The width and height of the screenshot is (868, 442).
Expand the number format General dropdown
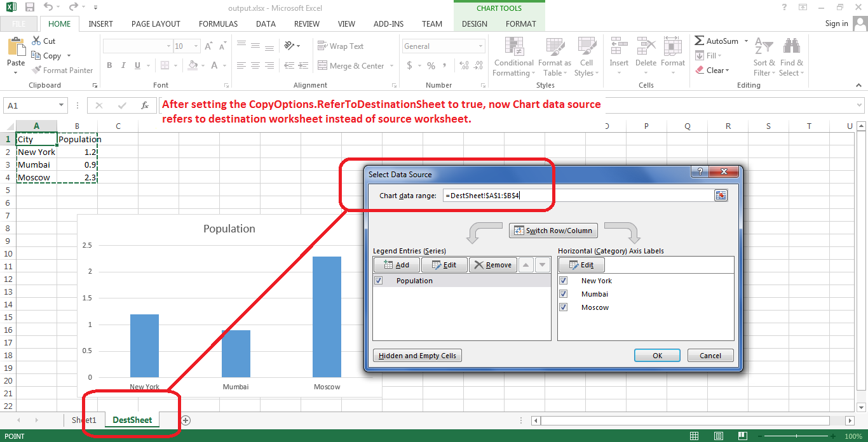click(480, 46)
